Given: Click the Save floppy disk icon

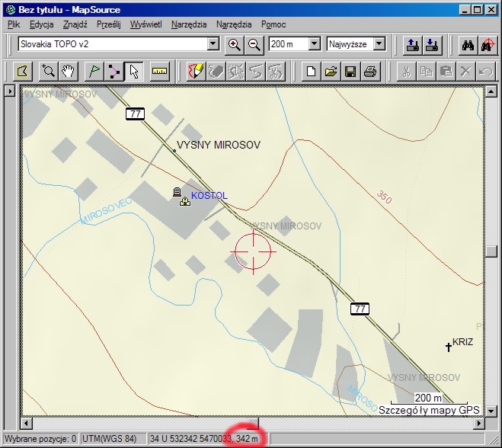Looking at the screenshot, I should point(351,71).
